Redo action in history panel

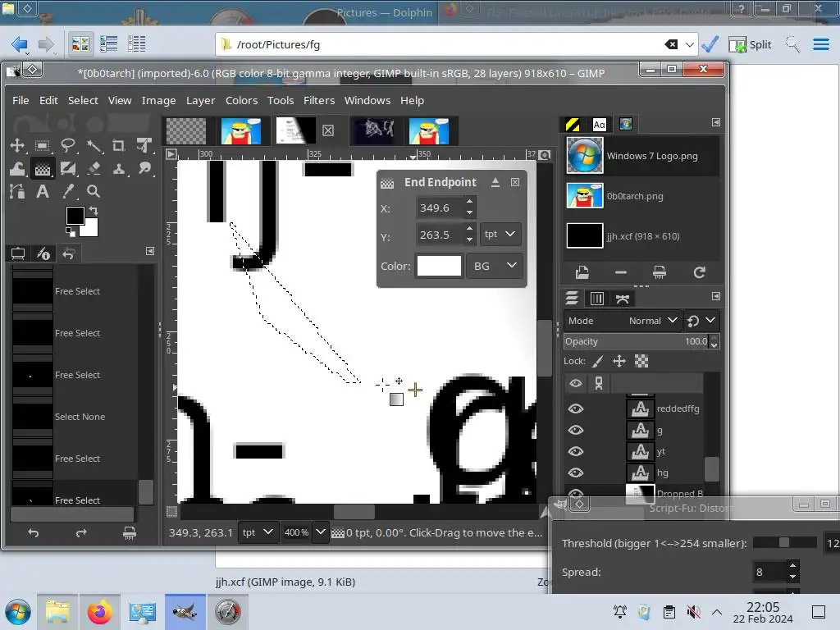[x=81, y=532]
